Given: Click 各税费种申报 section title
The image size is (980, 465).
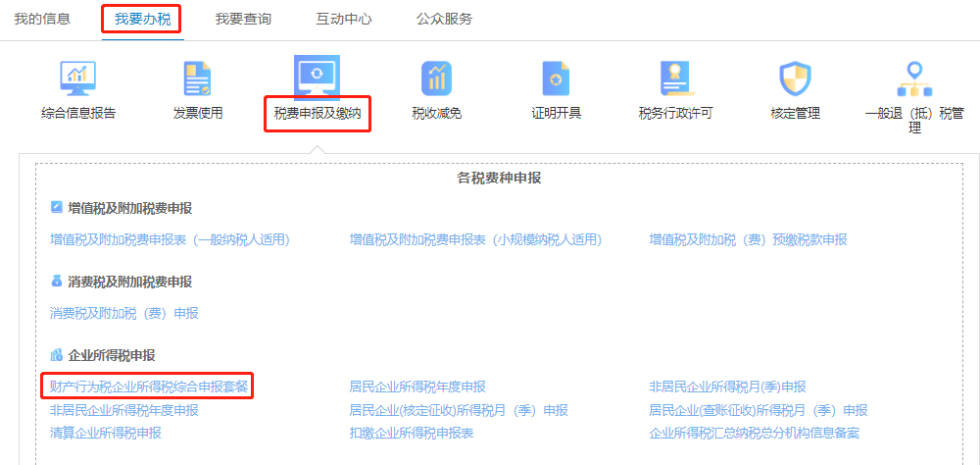Looking at the screenshot, I should click(x=500, y=179).
